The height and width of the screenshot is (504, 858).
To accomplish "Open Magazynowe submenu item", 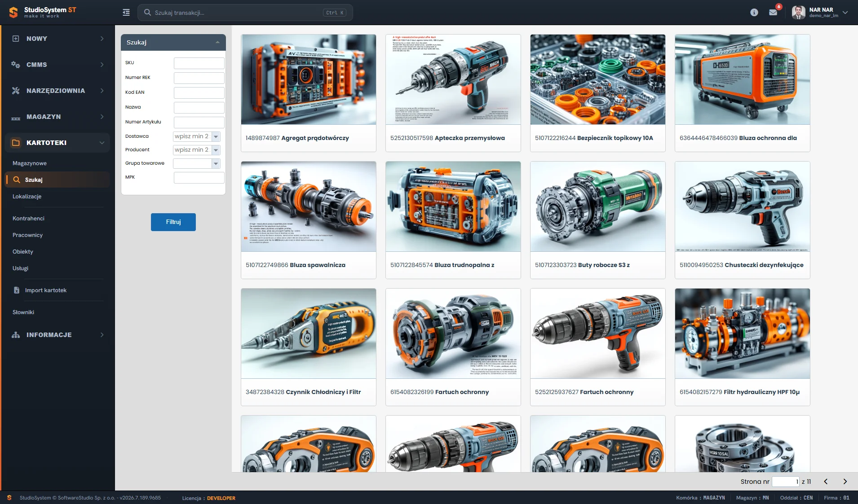I will point(30,163).
